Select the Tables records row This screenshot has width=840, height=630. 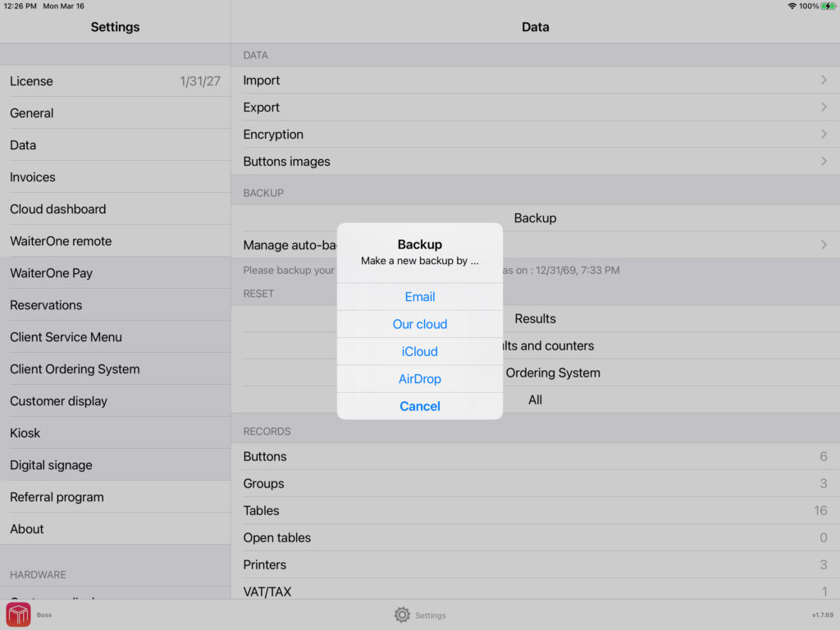[535, 510]
